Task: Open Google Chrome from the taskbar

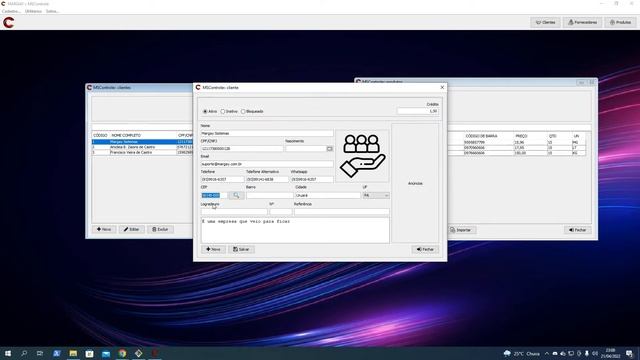Action: (x=122, y=353)
